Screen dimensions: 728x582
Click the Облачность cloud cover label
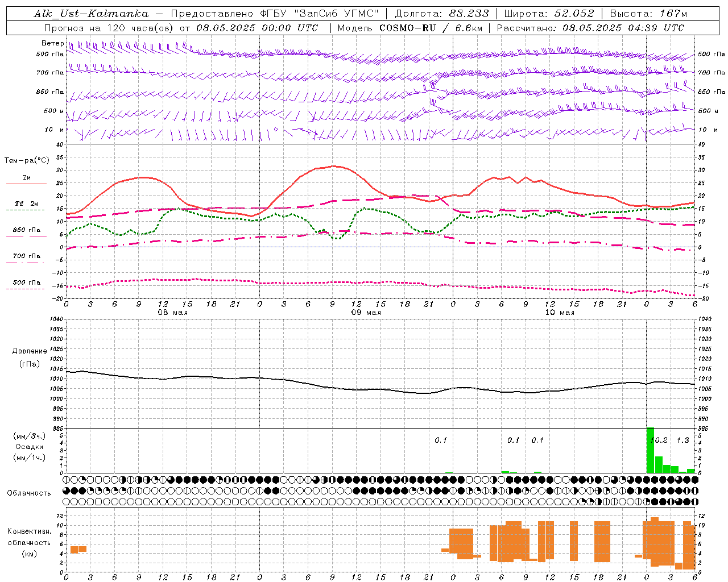click(29, 493)
